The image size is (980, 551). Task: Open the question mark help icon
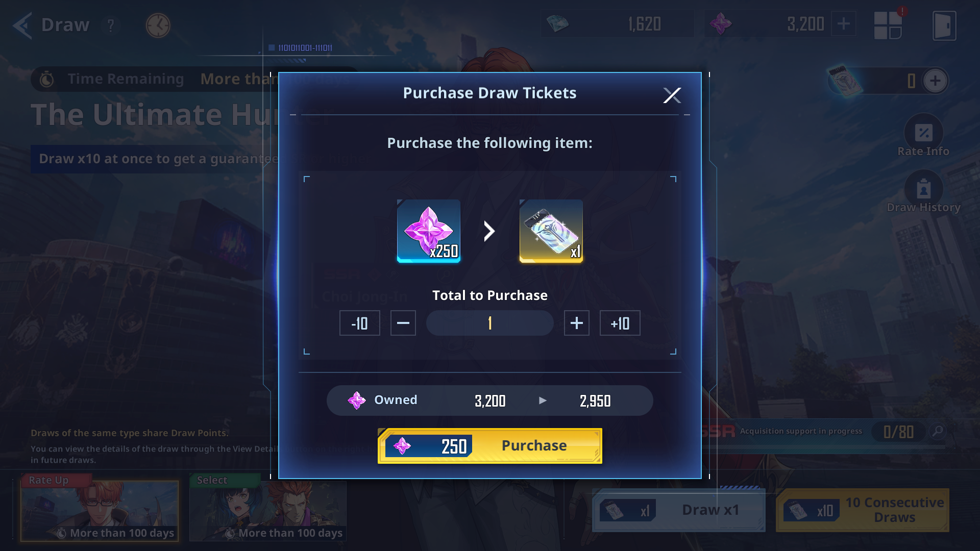[111, 25]
